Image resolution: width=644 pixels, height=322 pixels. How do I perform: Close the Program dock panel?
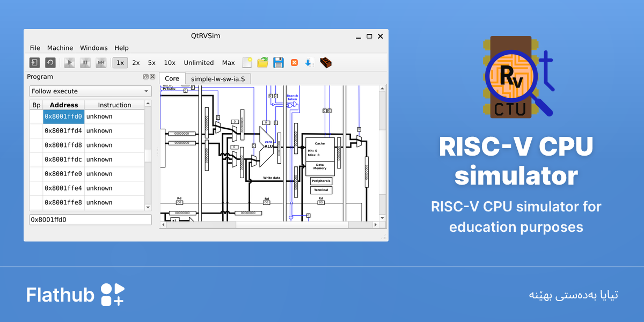152,77
